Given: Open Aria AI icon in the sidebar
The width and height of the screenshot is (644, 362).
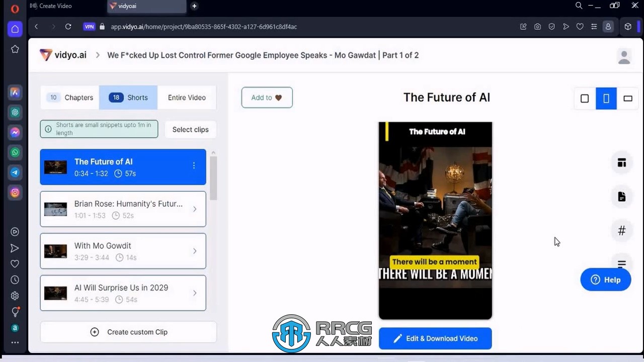Looking at the screenshot, I should click(x=15, y=92).
